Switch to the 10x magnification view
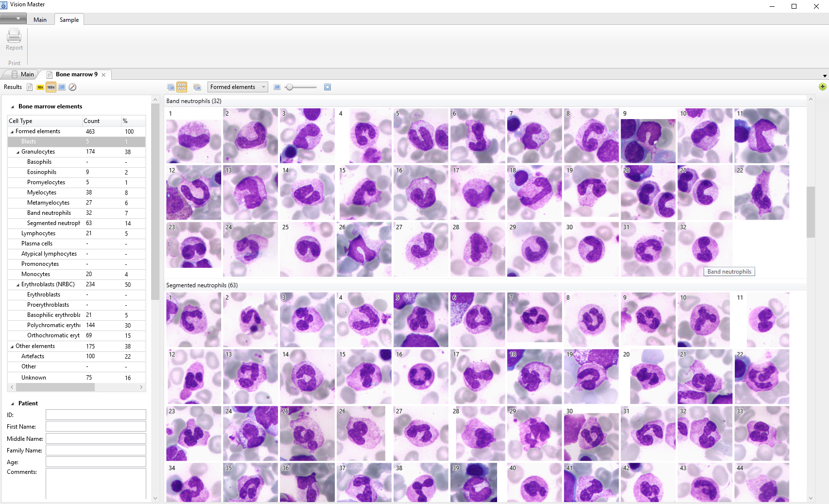Screen dimensions: 829x504 [x=40, y=87]
